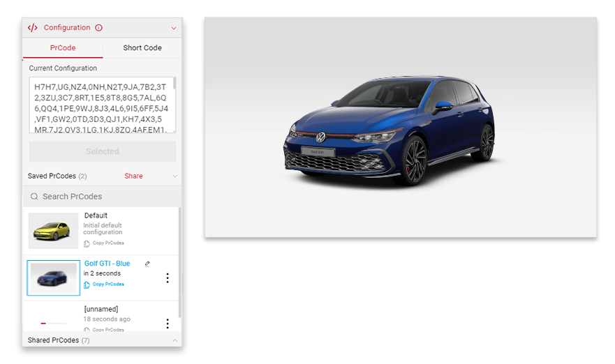The width and height of the screenshot is (615, 364).
Task: Click the Configuration code brackets icon
Action: pos(33,28)
